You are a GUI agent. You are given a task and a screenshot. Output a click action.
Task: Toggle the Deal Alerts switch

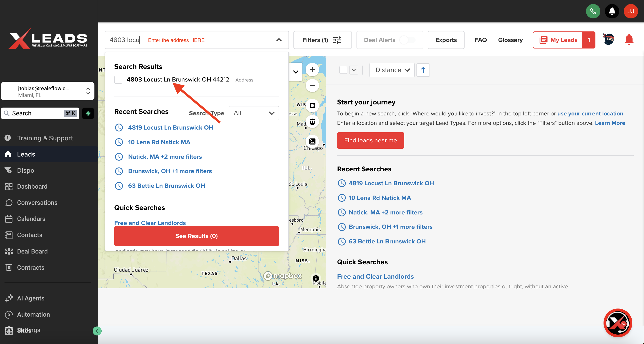(x=407, y=40)
